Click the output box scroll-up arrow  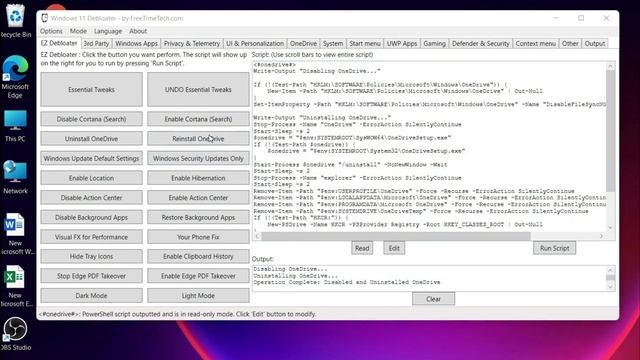(x=610, y=270)
